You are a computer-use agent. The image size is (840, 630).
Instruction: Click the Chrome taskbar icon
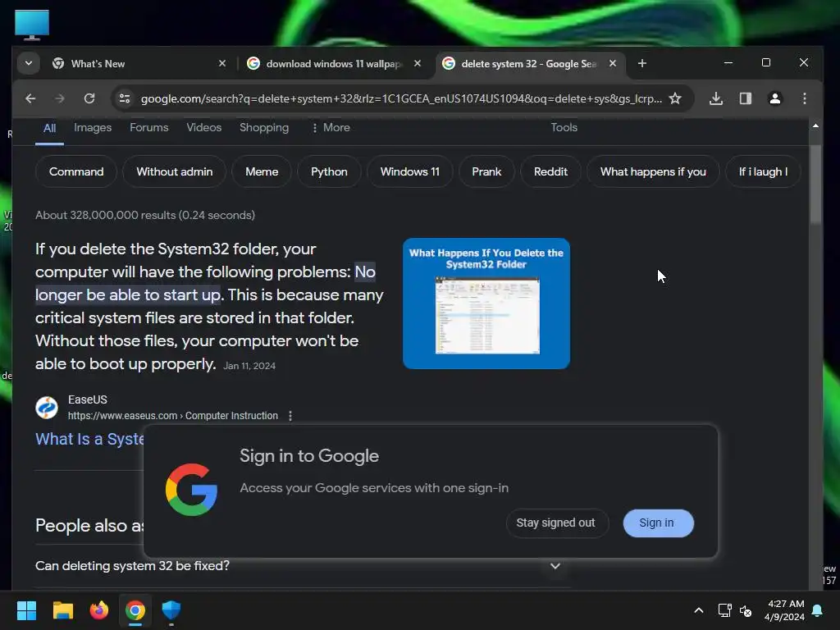[135, 610]
